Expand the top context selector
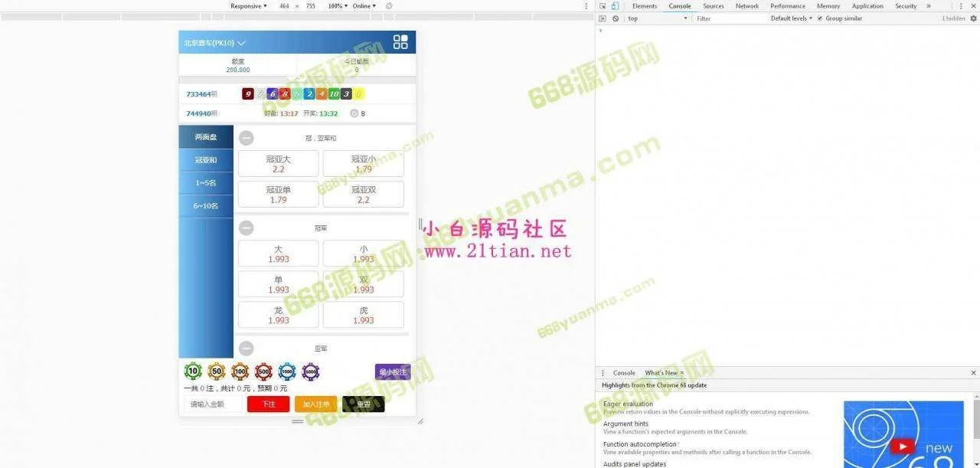Viewport: 980px width, 468px height. [657, 18]
